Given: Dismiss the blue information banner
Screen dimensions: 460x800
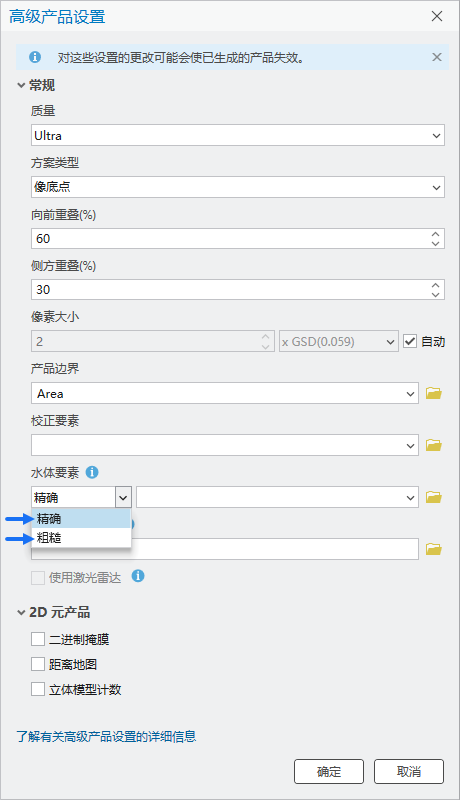Looking at the screenshot, I should tap(437, 57).
